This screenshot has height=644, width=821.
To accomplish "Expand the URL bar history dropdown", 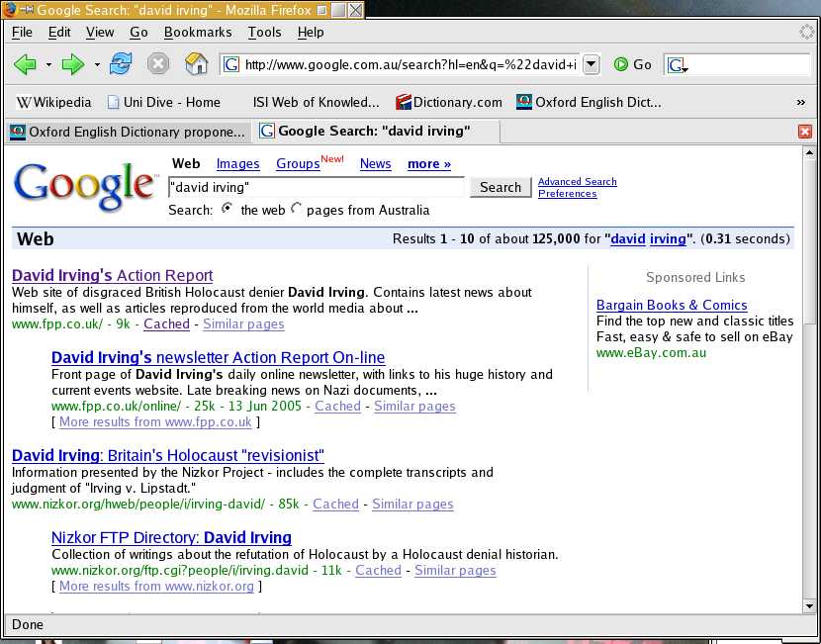I will coord(592,64).
